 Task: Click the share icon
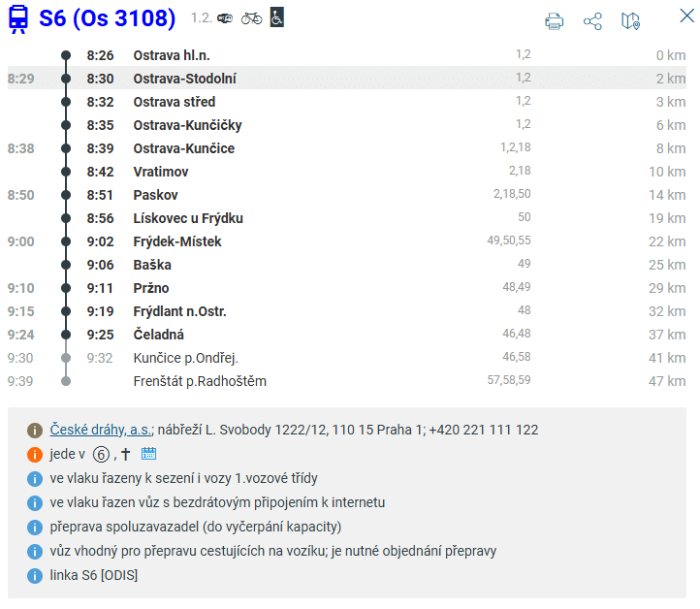[592, 20]
